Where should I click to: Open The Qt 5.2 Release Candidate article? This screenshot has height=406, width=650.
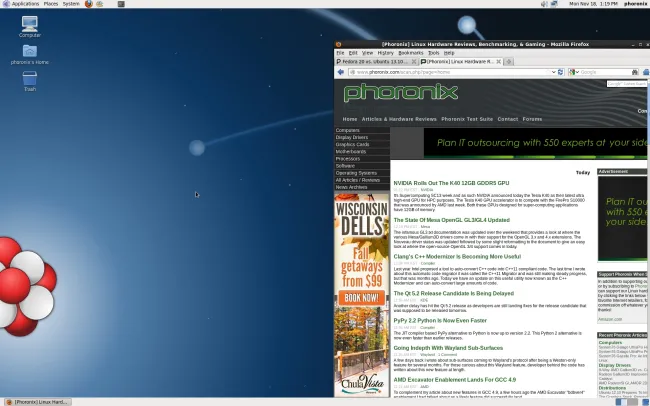coord(454,293)
